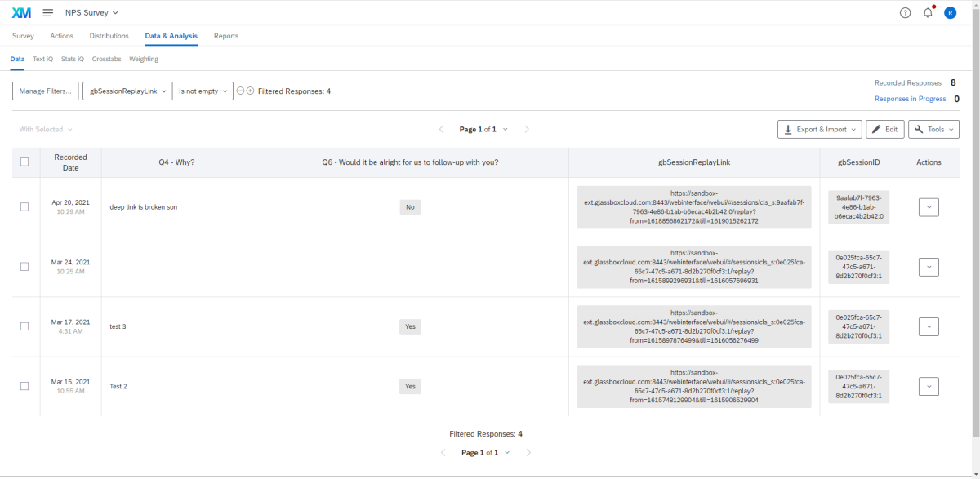Click the Recorded Responses count
The width and height of the screenshot is (980, 479).
pyautogui.click(x=952, y=82)
